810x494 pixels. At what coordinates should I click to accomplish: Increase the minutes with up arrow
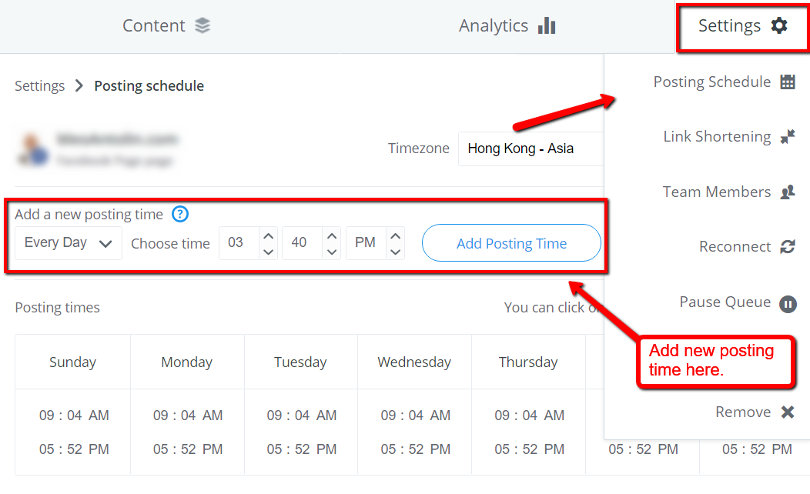[332, 236]
